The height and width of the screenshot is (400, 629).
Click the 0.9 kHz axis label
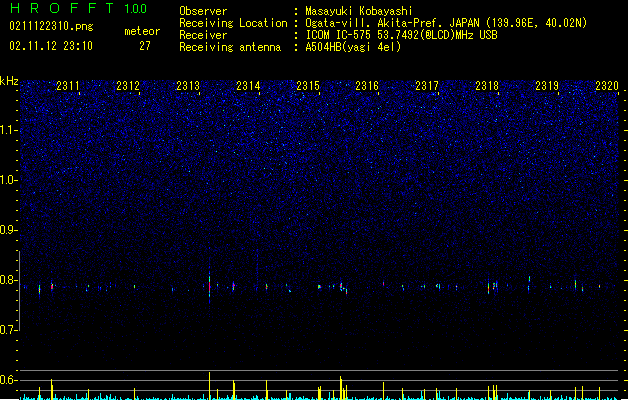pyautogui.click(x=8, y=230)
